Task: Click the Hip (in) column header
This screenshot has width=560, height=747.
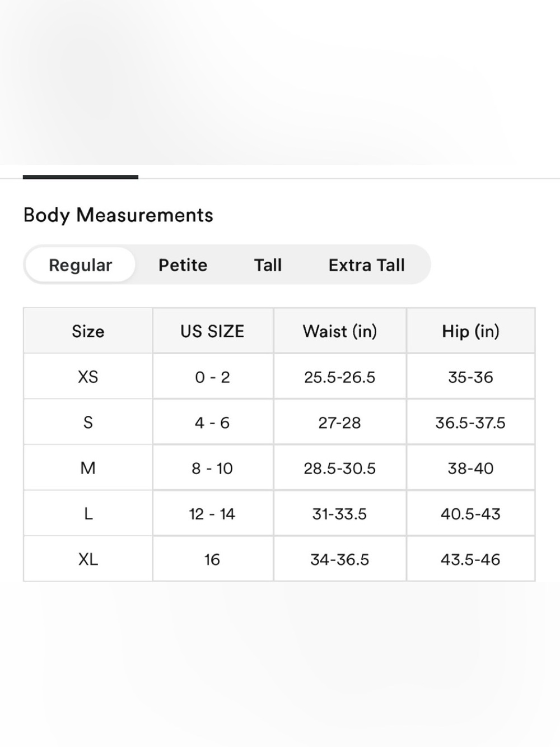Action: pyautogui.click(x=470, y=331)
